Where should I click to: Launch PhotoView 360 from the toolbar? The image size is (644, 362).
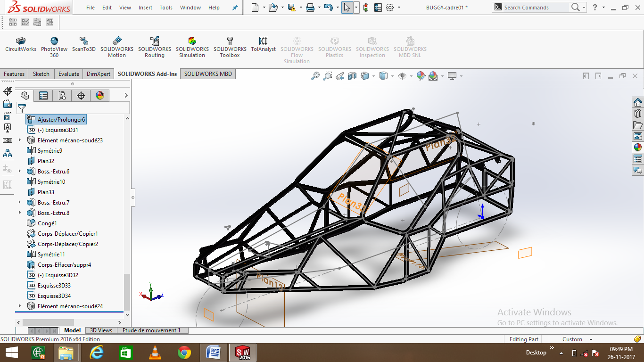[x=54, y=46]
